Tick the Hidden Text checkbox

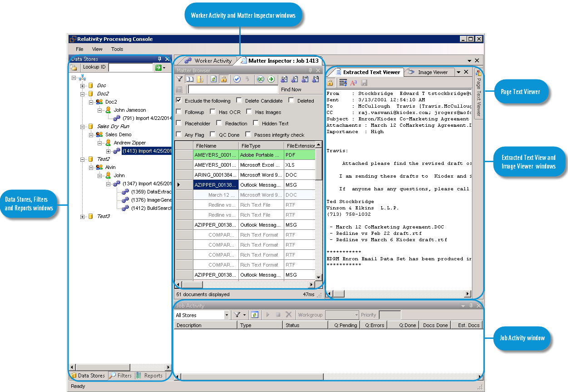coord(256,123)
